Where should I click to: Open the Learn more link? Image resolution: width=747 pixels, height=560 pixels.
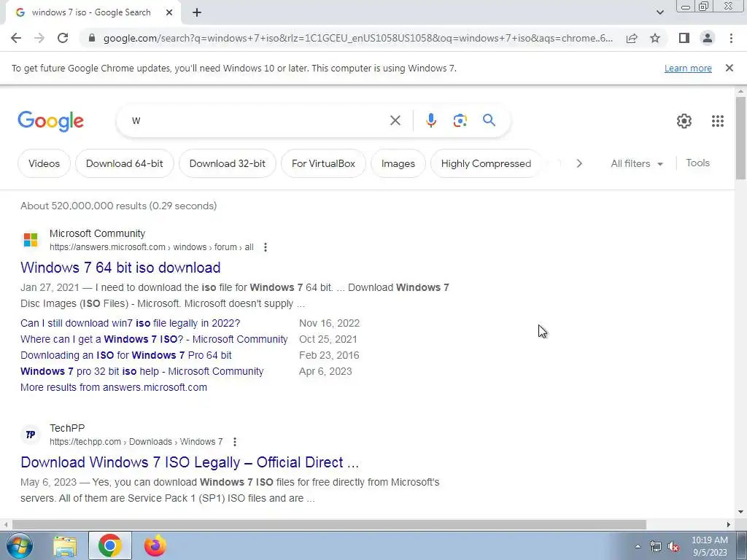(688, 68)
